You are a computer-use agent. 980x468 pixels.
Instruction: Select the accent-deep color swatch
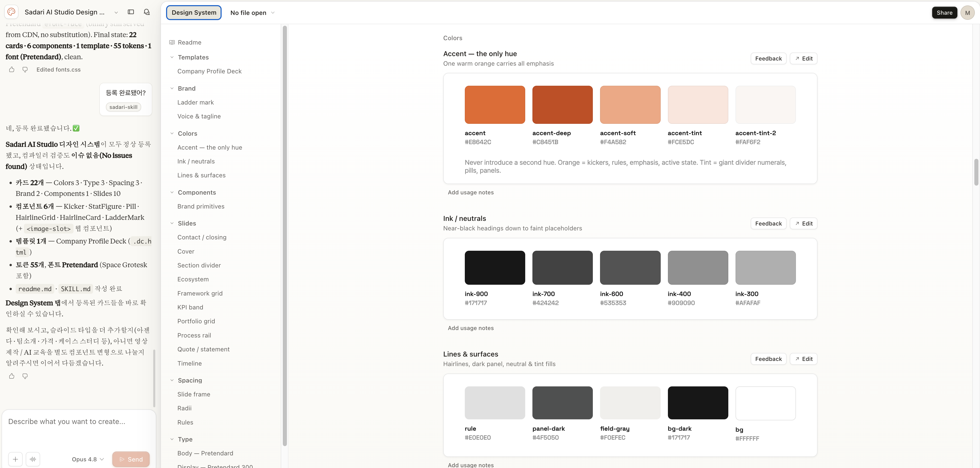click(x=562, y=105)
